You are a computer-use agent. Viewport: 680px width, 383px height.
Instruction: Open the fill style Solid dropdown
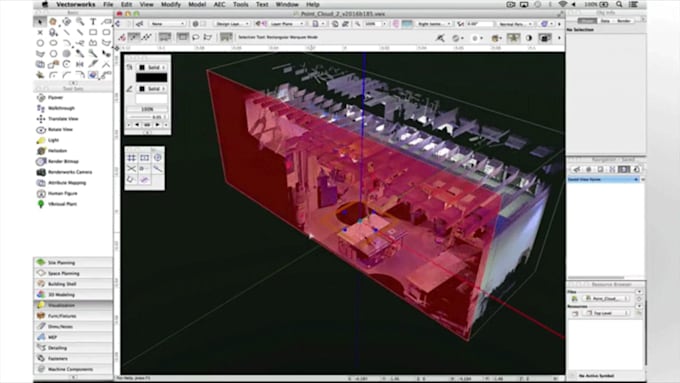(x=152, y=68)
